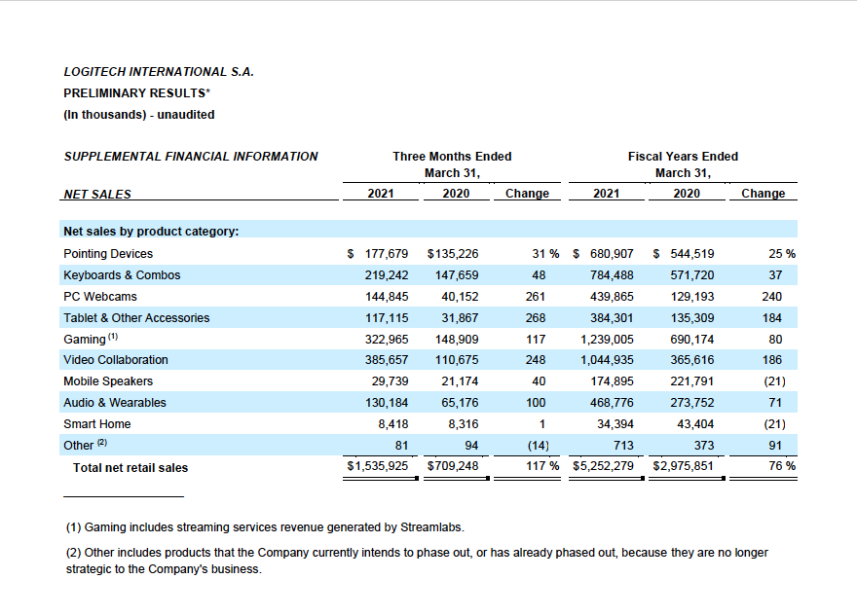The image size is (857, 616).
Task: Click the 'NET SALES' header label
Action: click(97, 195)
